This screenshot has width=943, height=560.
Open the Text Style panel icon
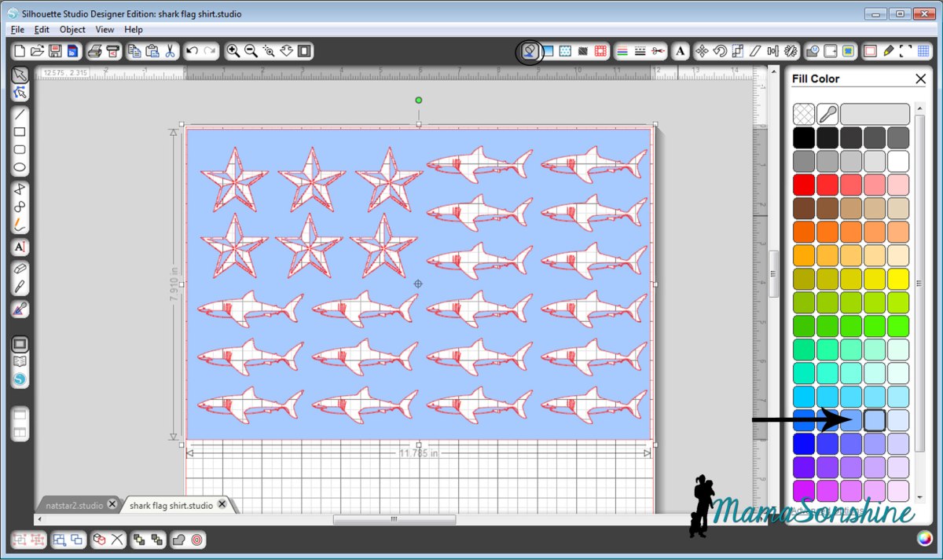(681, 52)
